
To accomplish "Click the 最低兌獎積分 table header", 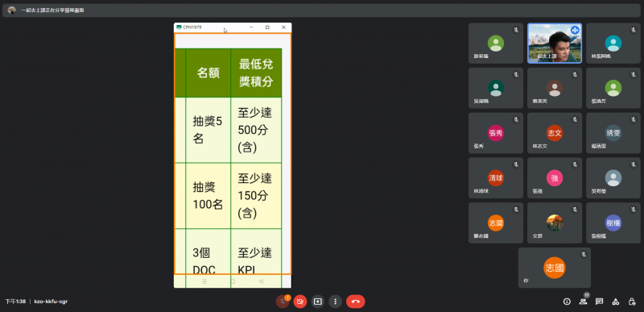I will [x=256, y=73].
